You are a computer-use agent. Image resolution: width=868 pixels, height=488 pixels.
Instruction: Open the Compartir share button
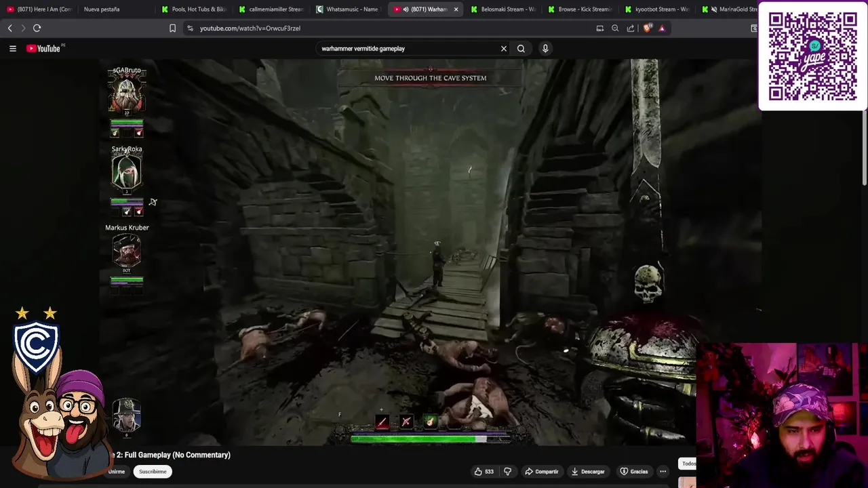pyautogui.click(x=541, y=471)
